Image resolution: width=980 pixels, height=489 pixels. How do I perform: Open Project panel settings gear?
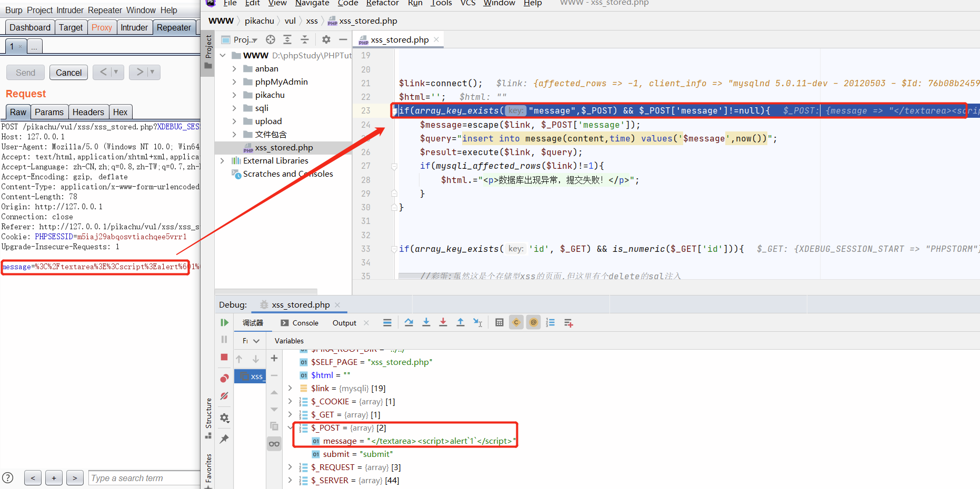point(326,39)
